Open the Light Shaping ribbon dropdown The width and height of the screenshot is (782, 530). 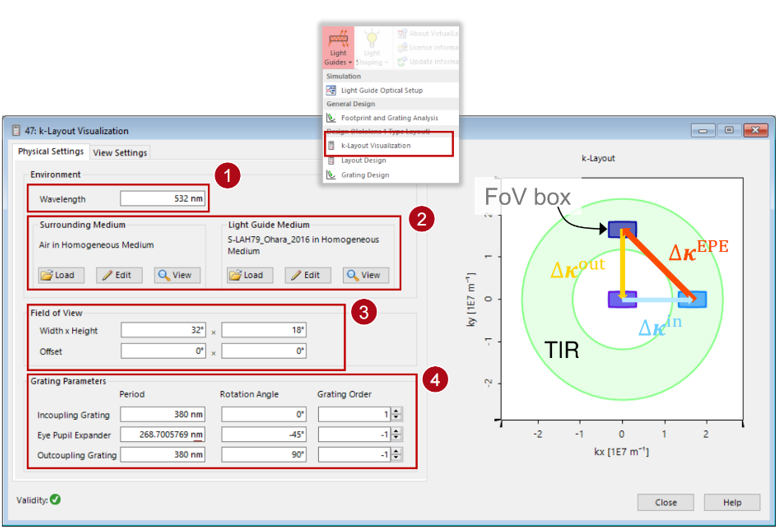372,47
